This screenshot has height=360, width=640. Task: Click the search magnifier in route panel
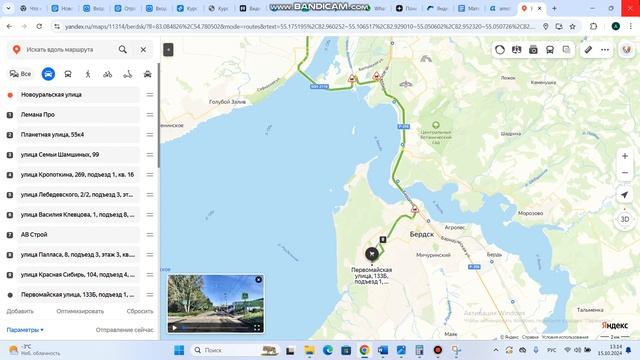pos(122,49)
